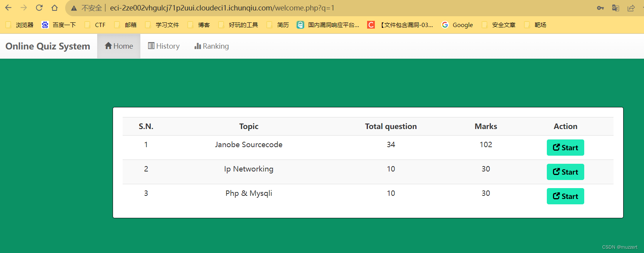
Task: Open the Google bookmark
Action: [x=457, y=25]
